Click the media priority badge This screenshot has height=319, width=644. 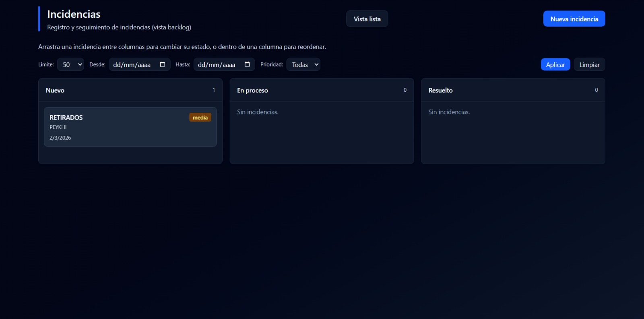pyautogui.click(x=200, y=118)
